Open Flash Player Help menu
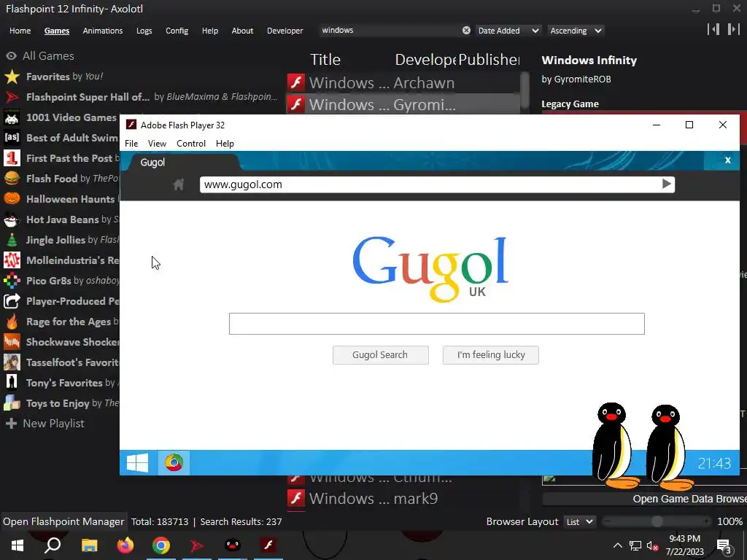 point(225,144)
